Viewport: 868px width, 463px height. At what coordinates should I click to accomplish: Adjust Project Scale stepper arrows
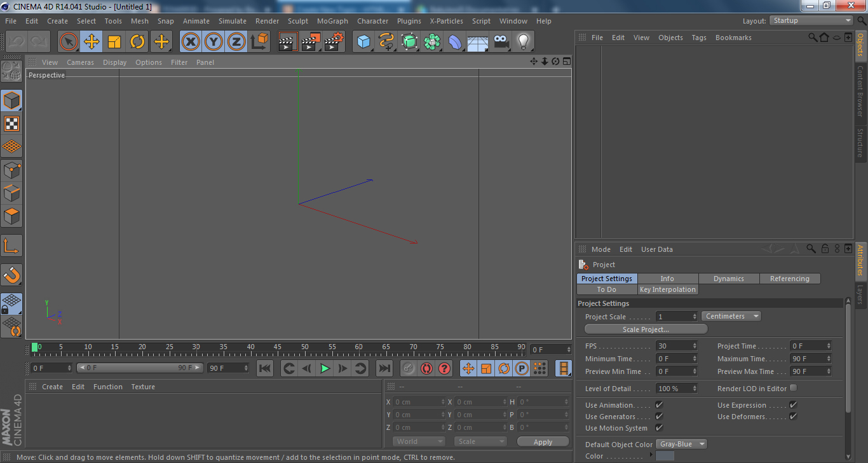[695, 316]
